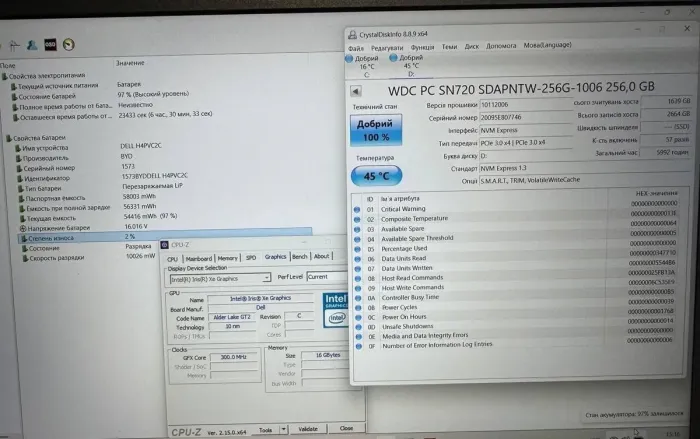Image resolution: width=700 pixels, height=439 pixels.
Task: Click the round clock icon in AIDA64 toolbar
Action: (x=68, y=45)
